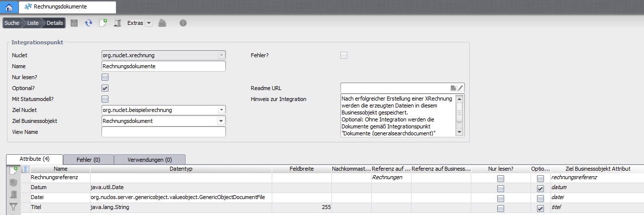Click the 'datei' target attribute cell
This screenshot has height=215, width=644.
pos(597,198)
